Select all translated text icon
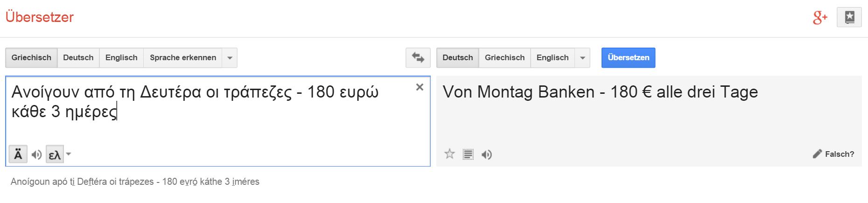 tap(468, 154)
